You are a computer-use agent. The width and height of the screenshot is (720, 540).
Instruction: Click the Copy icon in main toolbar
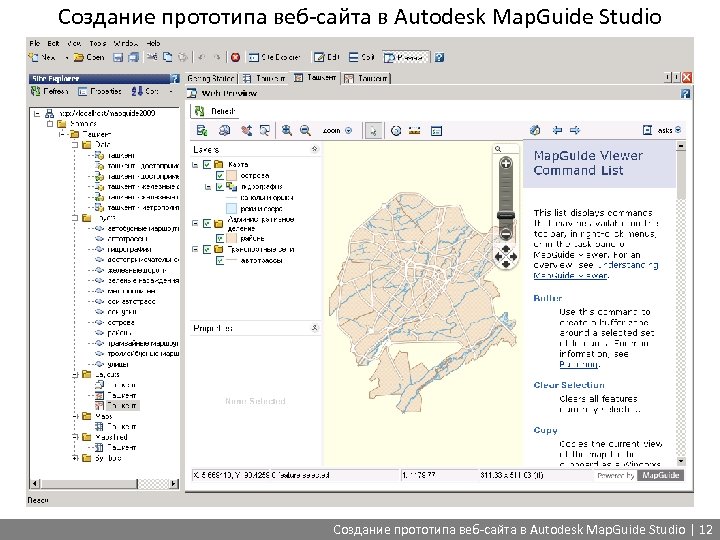[168, 57]
